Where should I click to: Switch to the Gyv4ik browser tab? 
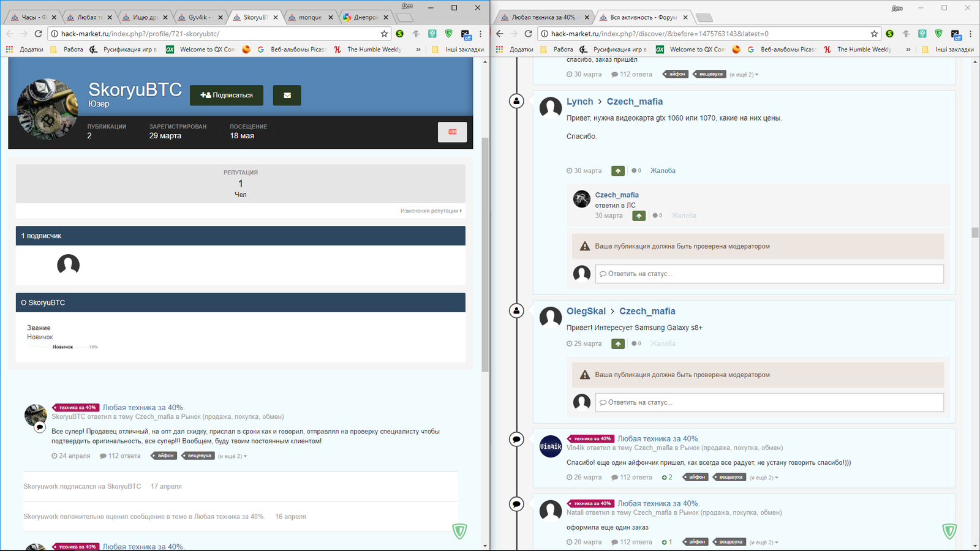198,17
